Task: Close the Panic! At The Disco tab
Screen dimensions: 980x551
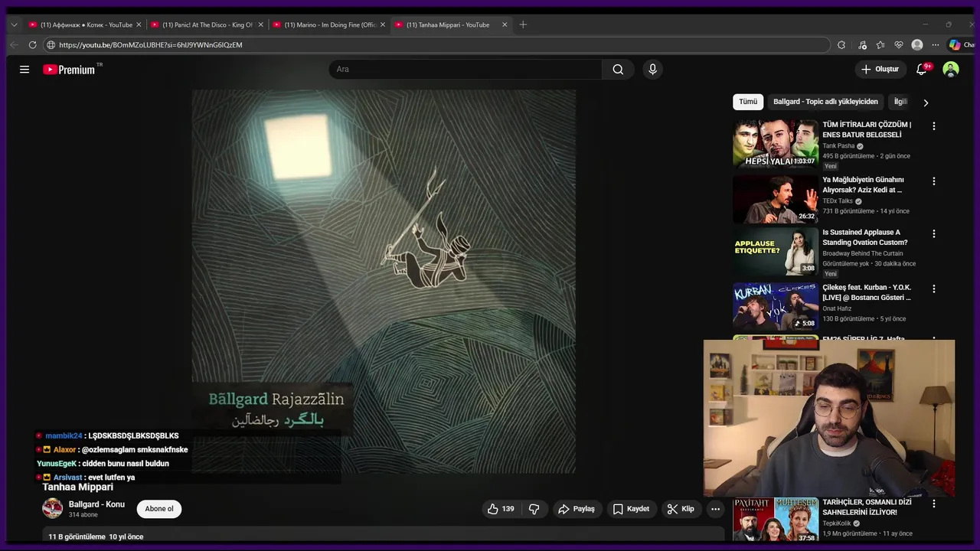Action: 260,24
